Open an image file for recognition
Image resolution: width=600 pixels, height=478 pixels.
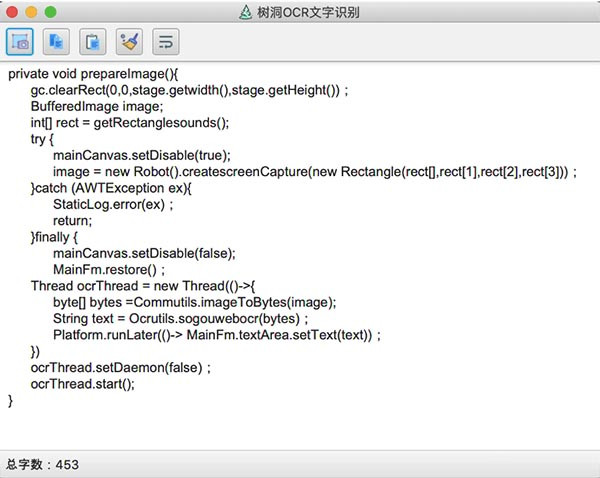point(57,42)
